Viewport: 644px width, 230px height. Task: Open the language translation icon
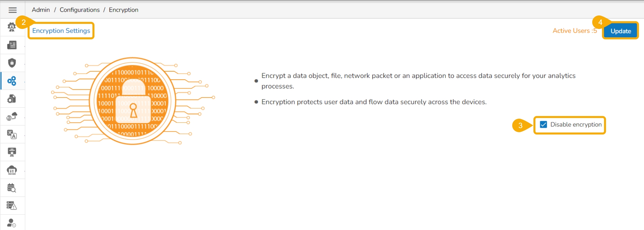(12, 135)
